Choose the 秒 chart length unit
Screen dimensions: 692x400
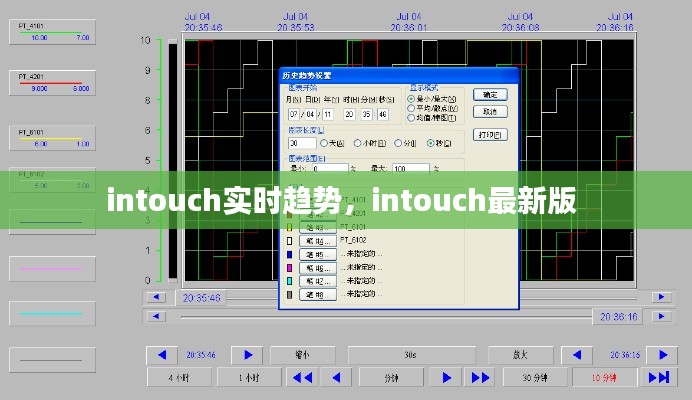pyautogui.click(x=431, y=144)
